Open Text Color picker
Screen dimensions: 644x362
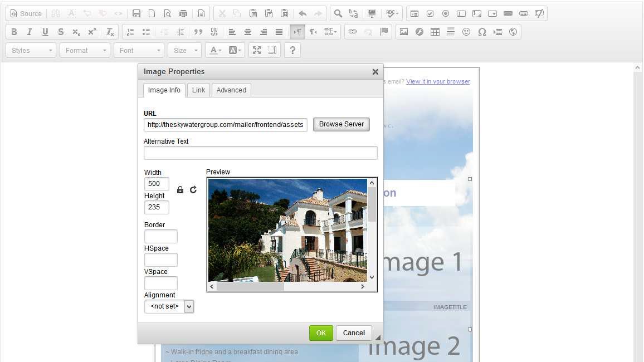[x=216, y=51]
